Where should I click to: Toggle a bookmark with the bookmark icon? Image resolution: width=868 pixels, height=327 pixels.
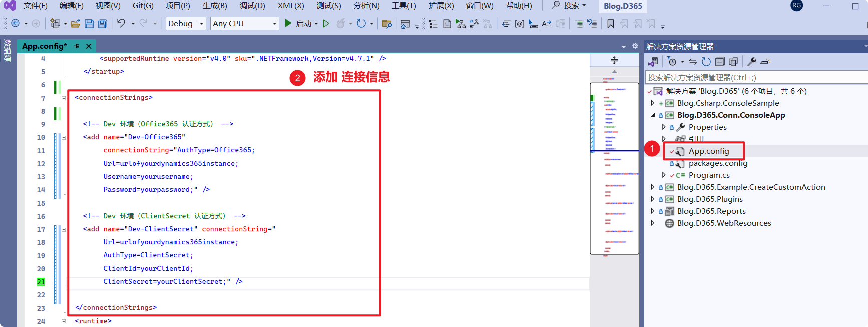coord(611,23)
